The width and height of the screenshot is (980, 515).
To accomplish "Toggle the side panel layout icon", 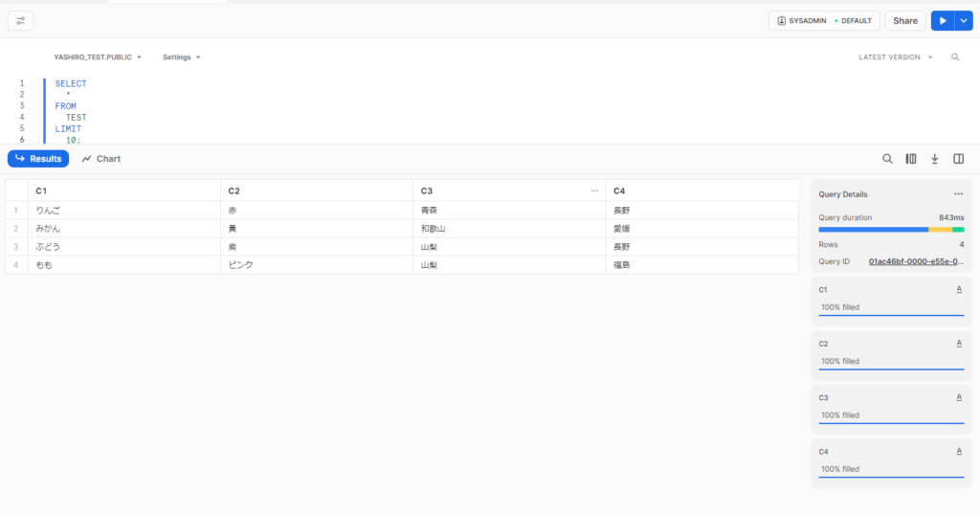I will point(958,159).
